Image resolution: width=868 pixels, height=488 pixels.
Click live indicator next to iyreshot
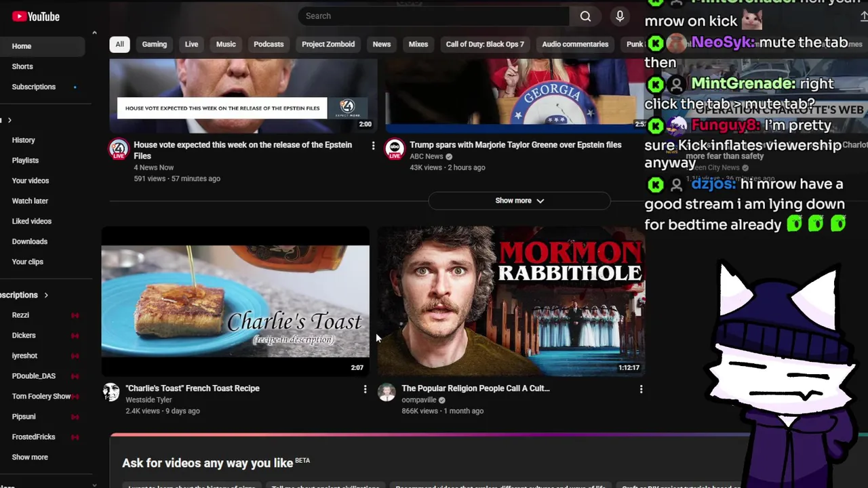tap(75, 356)
